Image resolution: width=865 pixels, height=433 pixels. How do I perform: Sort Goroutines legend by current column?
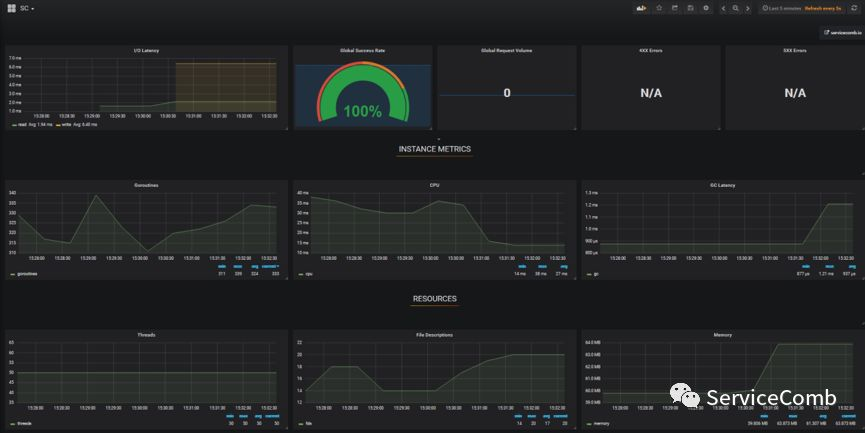(270, 266)
